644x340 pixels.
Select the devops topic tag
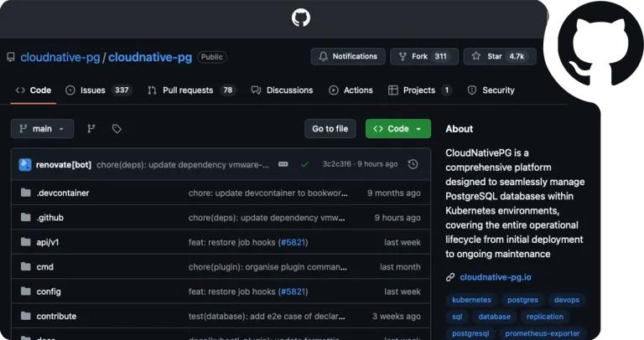tap(566, 300)
